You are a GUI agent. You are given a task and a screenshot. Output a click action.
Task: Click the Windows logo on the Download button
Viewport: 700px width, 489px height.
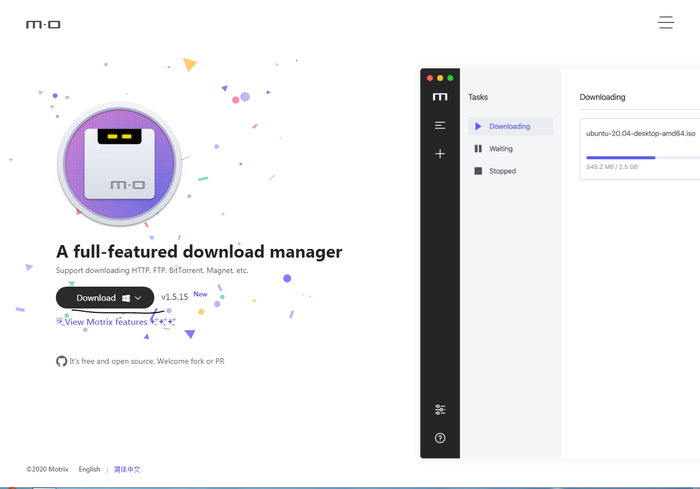tap(126, 298)
